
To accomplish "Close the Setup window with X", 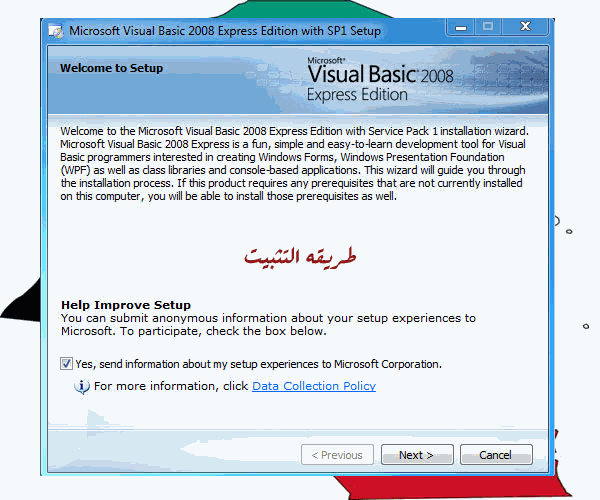I will tap(525, 27).
